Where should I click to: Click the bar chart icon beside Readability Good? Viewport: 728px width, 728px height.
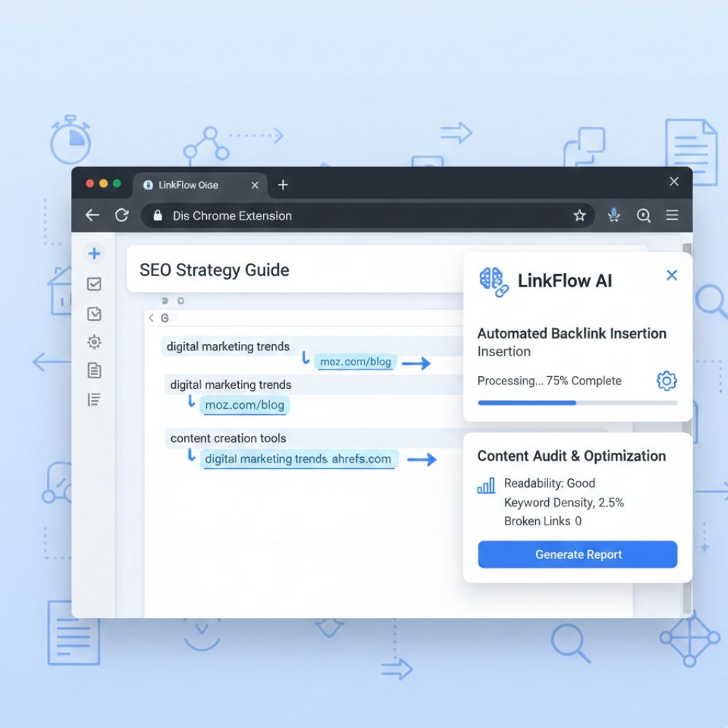(x=486, y=484)
